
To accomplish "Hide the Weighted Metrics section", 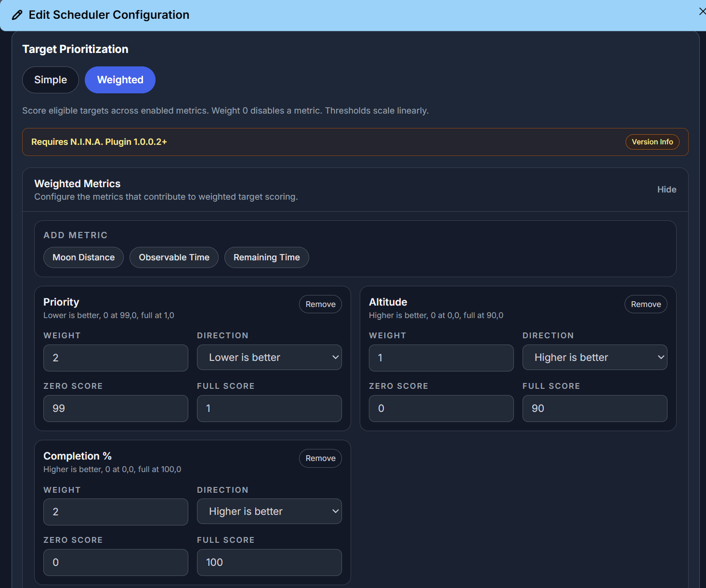I will point(667,190).
